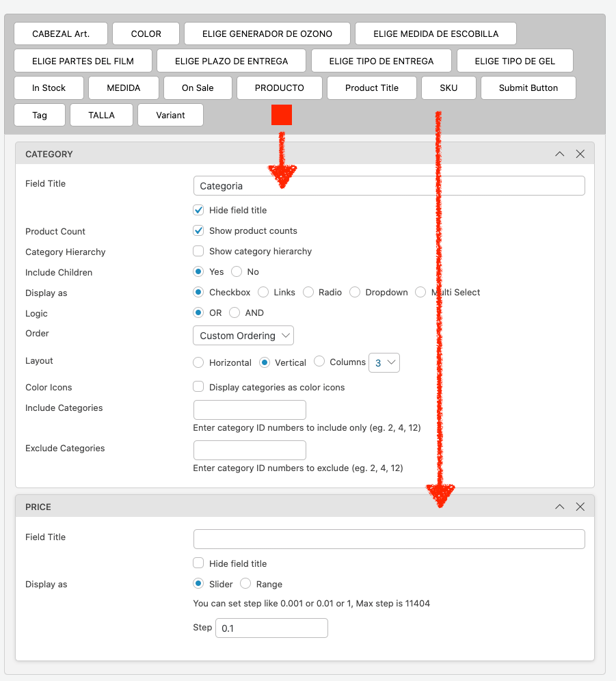Add the Tag field button

point(40,115)
